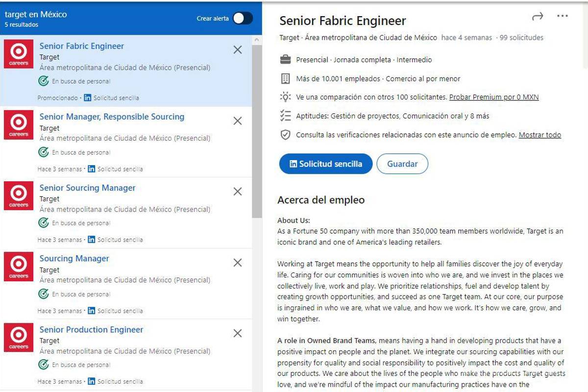Image resolution: width=588 pixels, height=392 pixels.
Task: Click the Guardar button to save the job
Action: tap(402, 164)
